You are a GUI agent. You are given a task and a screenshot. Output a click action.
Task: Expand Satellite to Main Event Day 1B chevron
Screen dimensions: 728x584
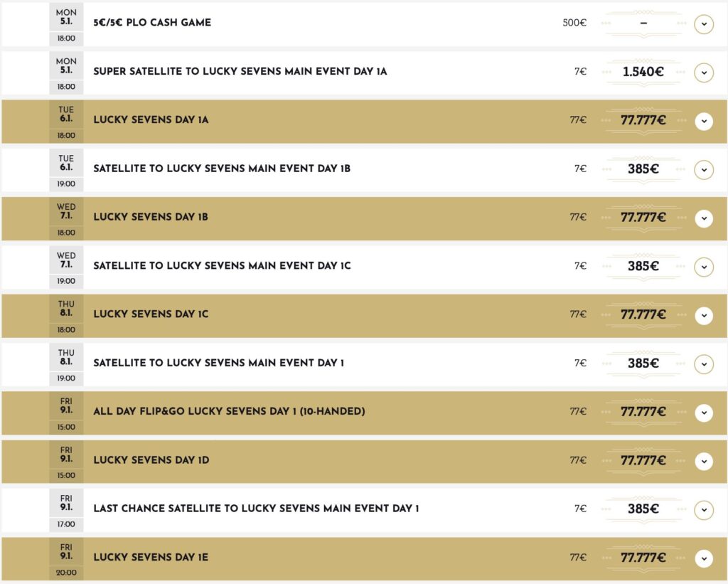coord(703,169)
